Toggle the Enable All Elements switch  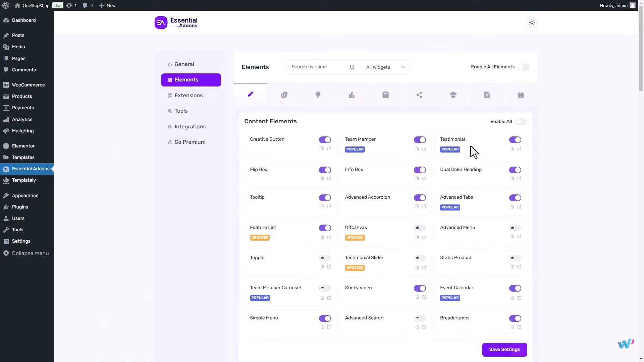pos(523,67)
